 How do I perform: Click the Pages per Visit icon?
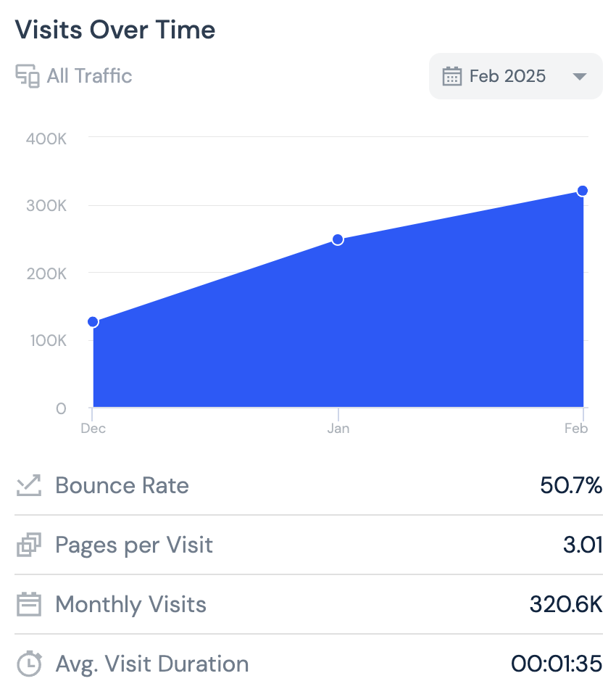(x=28, y=545)
